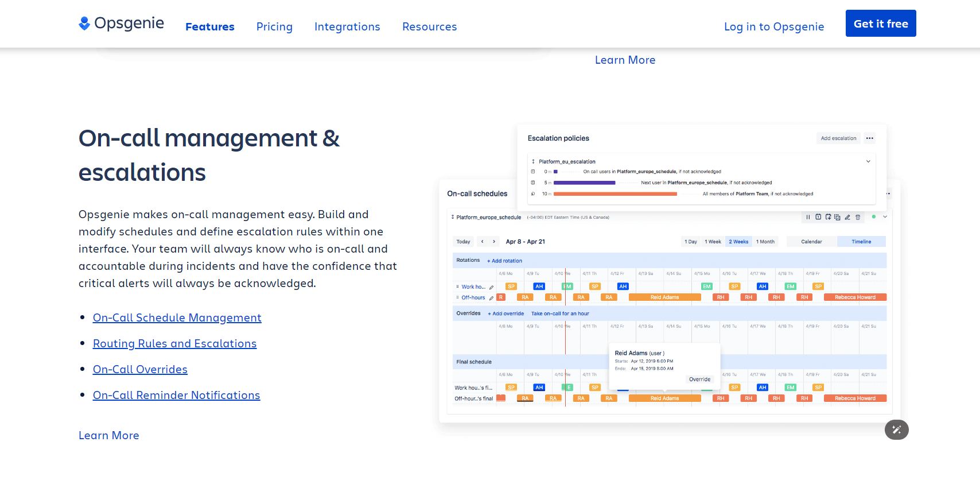
Task: Click drag handle beside Off-hours rotation
Action: click(x=457, y=297)
